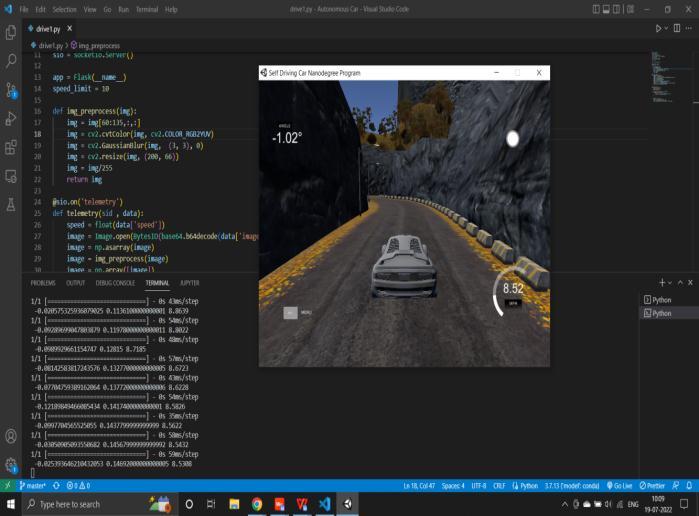
Task: Open errors and warnings count in the status bar
Action: [78, 486]
